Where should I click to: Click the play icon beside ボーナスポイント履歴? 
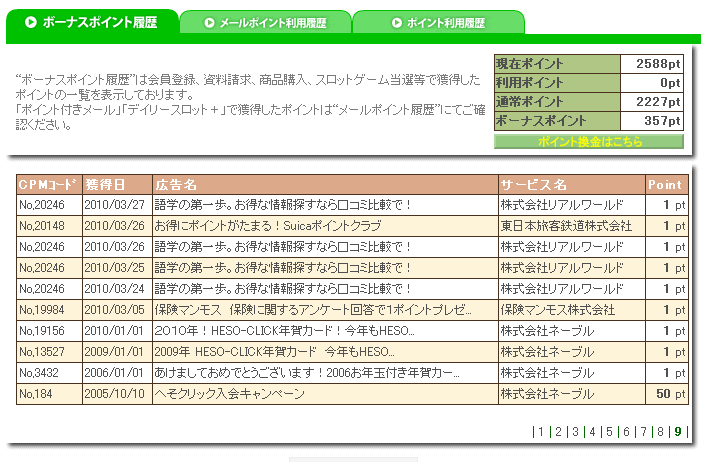[31, 22]
